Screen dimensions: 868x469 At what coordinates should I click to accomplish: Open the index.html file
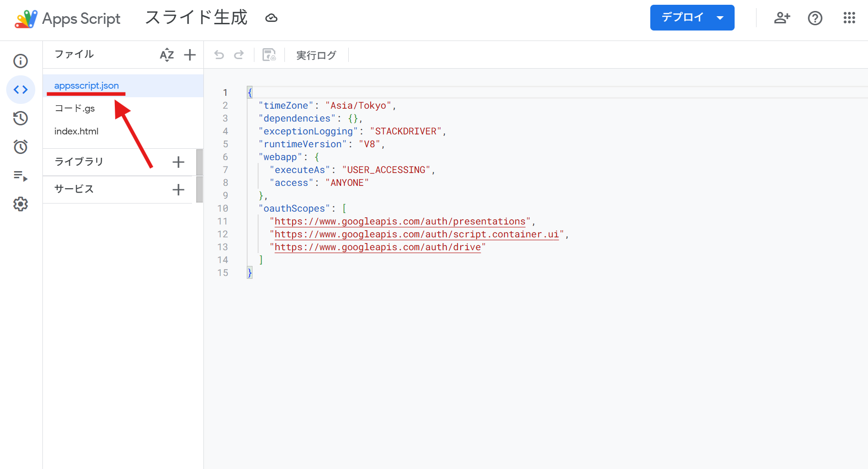[x=76, y=131]
